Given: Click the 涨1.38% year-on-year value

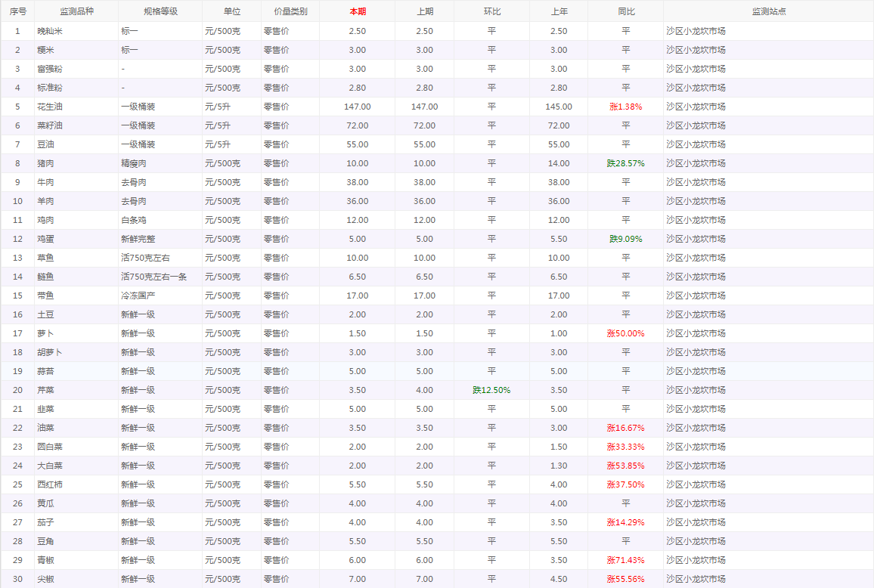Looking at the screenshot, I should point(625,107).
